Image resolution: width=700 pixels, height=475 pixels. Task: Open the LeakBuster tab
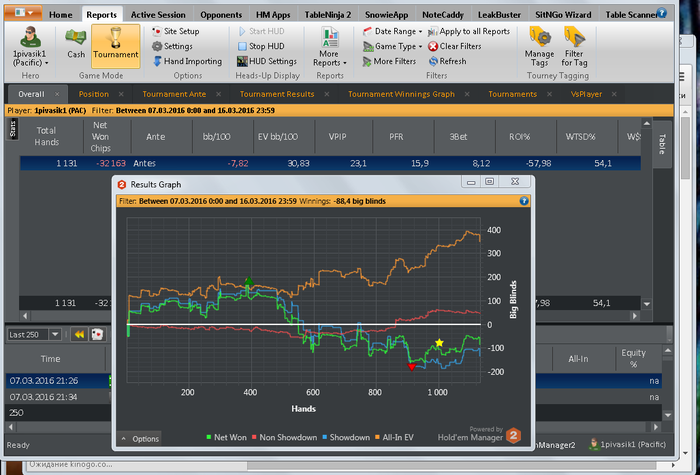[499, 15]
